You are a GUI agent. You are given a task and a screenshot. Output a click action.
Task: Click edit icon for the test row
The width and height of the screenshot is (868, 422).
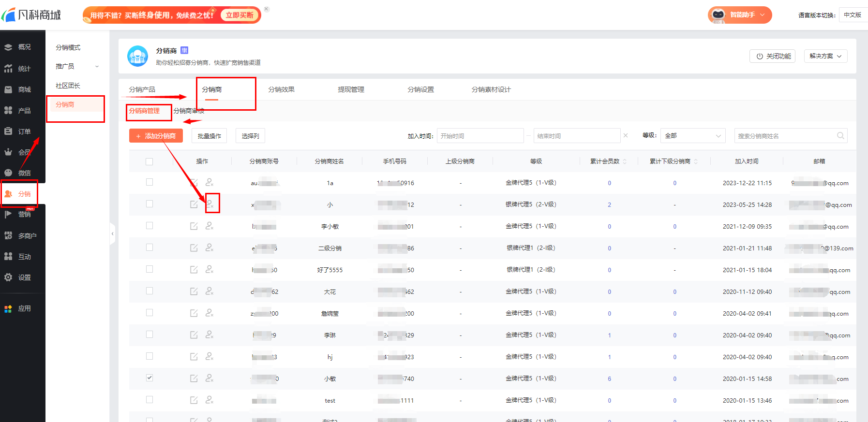[x=194, y=400]
